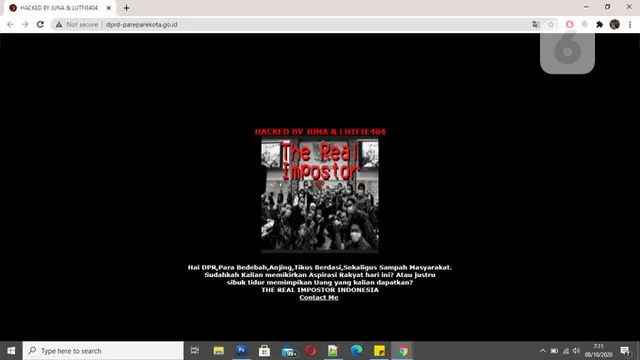Viewport: 640px width, 360px height.
Task: Open Task View on the taskbar
Action: tap(195, 351)
